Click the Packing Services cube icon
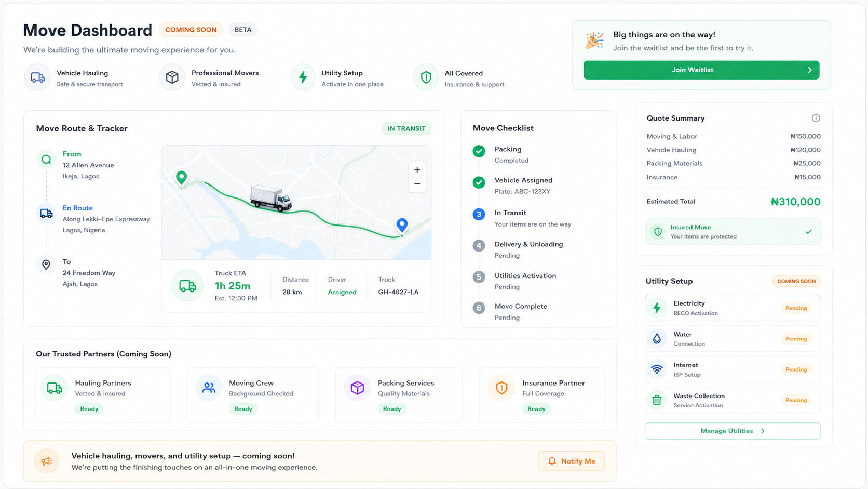This screenshot has width=868, height=489. coord(358,388)
